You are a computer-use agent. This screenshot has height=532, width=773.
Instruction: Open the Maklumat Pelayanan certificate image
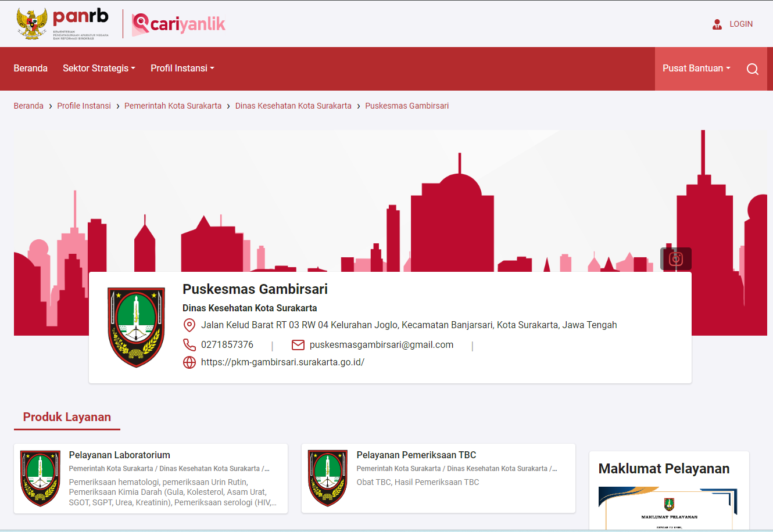point(668,508)
